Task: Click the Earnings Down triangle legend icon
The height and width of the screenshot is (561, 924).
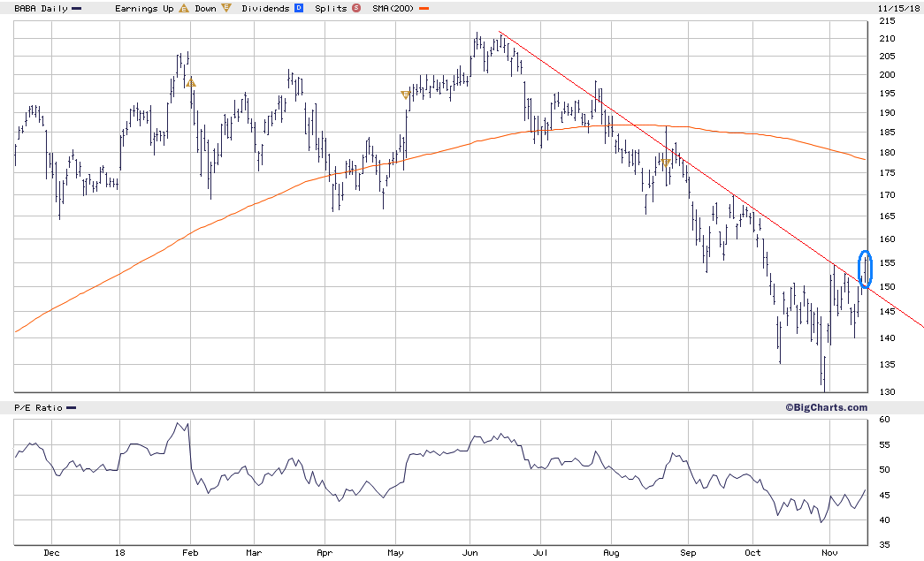Action: pos(225,8)
